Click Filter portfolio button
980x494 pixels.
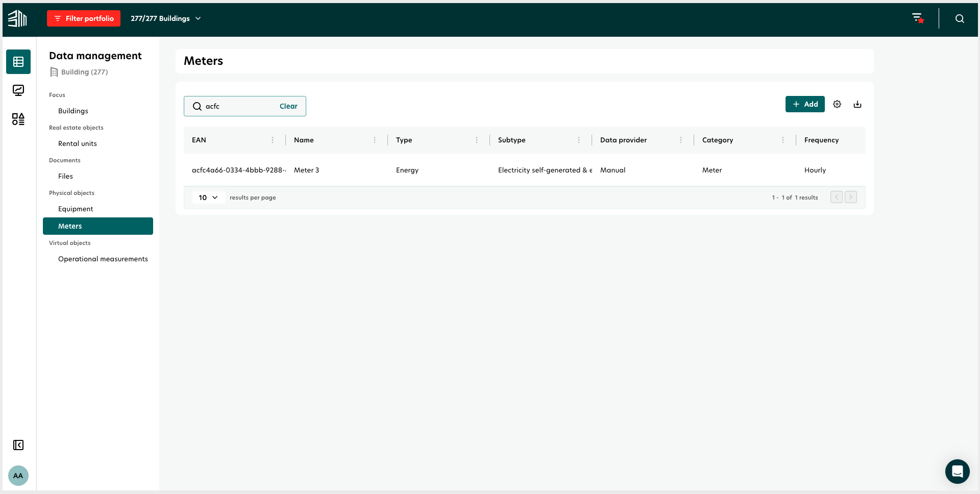pyautogui.click(x=84, y=18)
